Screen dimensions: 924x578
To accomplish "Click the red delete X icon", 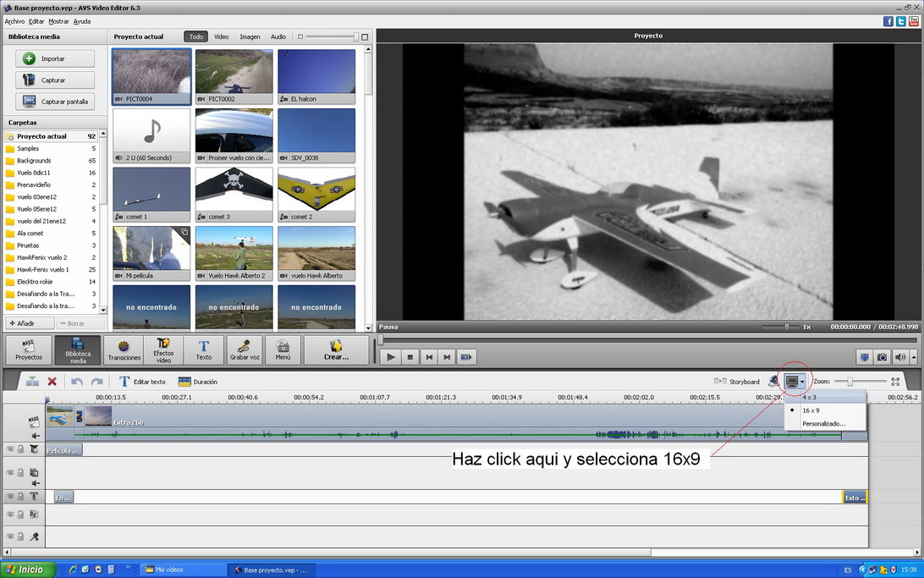I will 52,382.
